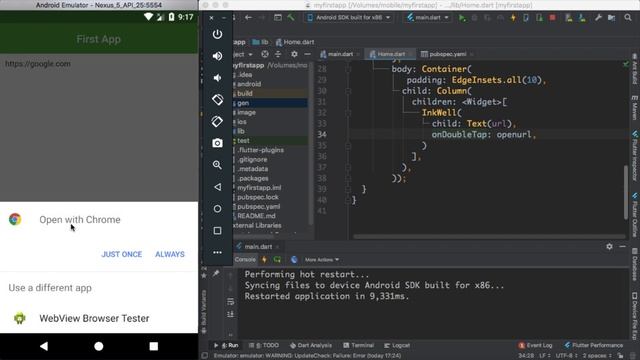Click lib breadcrumb in navigation bar
The width and height of the screenshot is (640, 360).
pos(260,42)
